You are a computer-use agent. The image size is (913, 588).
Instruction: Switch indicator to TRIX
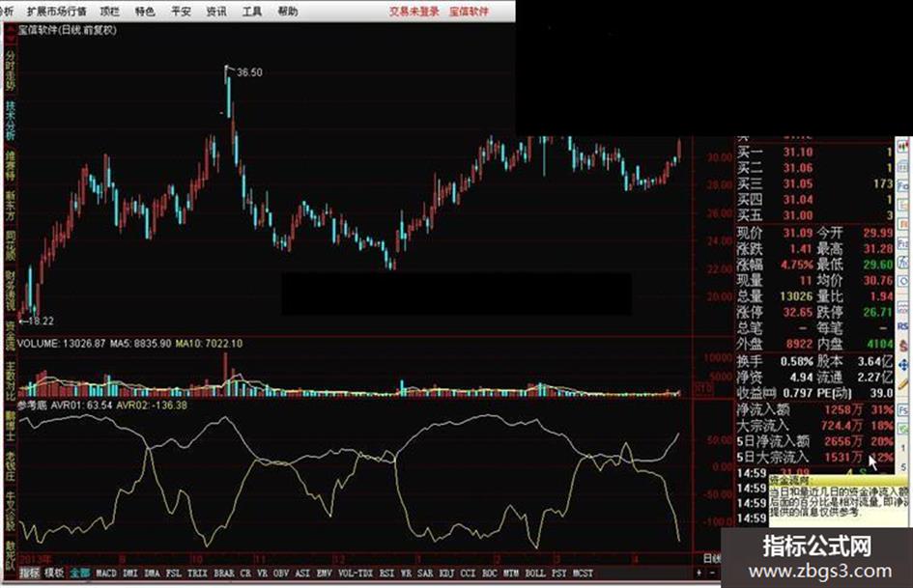pos(197,573)
